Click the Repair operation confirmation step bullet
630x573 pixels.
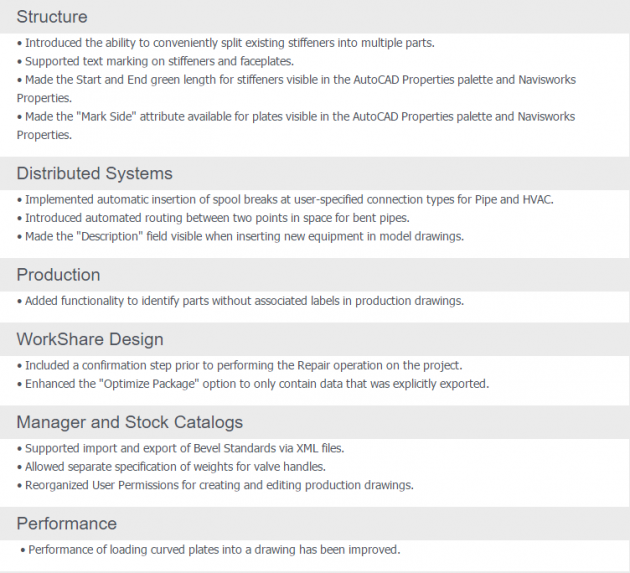(240, 365)
